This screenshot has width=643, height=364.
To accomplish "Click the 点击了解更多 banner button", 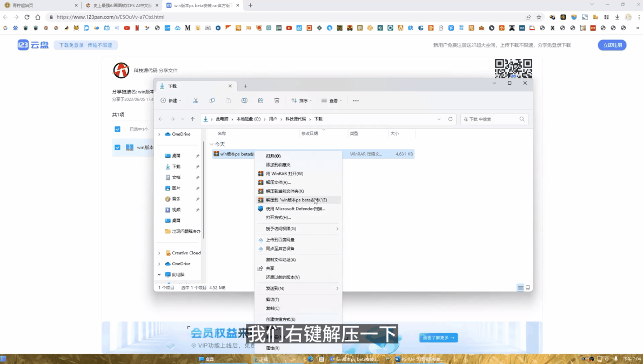I will pyautogui.click(x=438, y=338).
